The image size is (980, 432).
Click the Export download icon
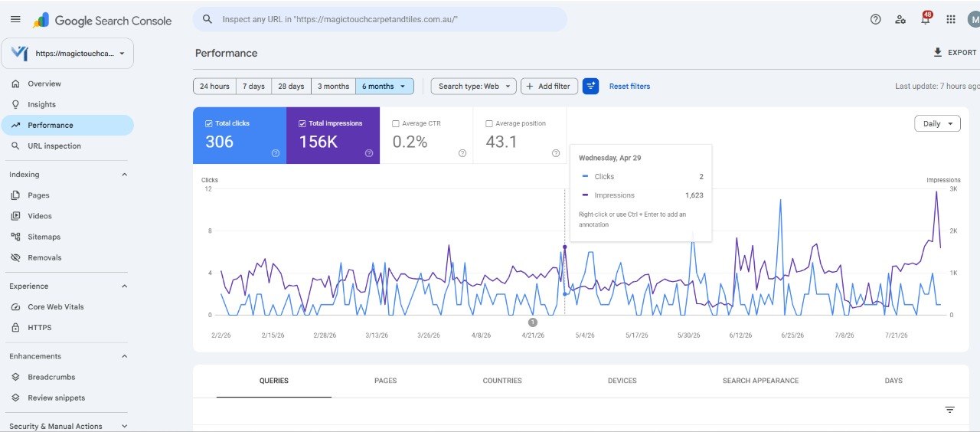(938, 53)
